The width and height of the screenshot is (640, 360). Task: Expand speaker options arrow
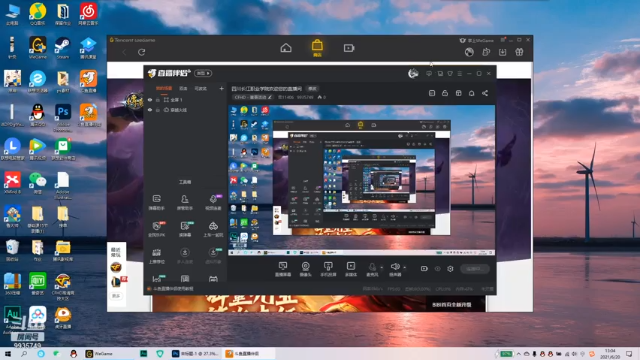[404, 268]
